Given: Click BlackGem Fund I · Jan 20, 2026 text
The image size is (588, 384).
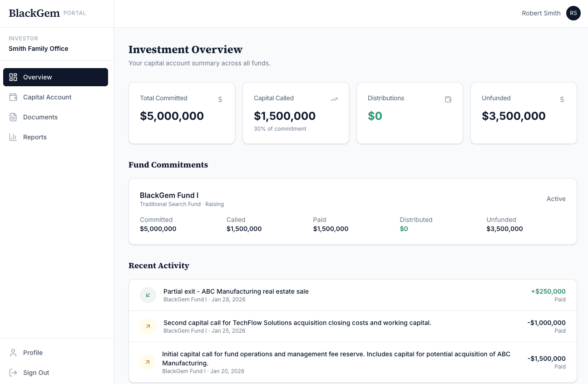Looking at the screenshot, I should click(x=203, y=371).
